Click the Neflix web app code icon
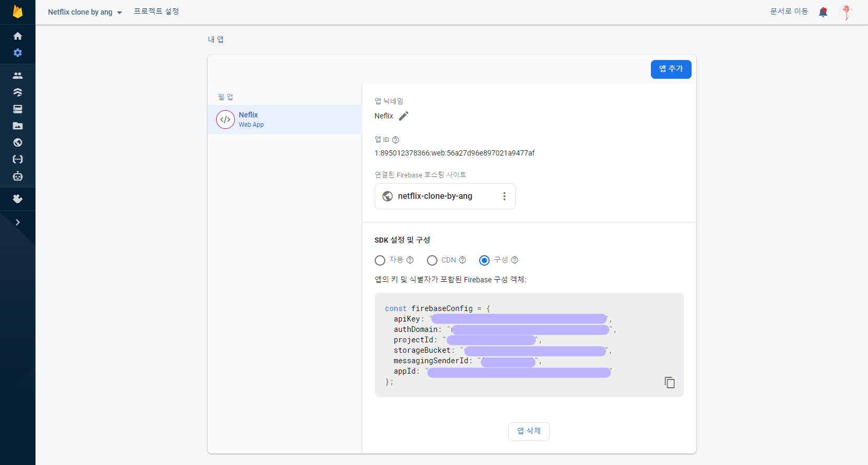 (x=225, y=120)
